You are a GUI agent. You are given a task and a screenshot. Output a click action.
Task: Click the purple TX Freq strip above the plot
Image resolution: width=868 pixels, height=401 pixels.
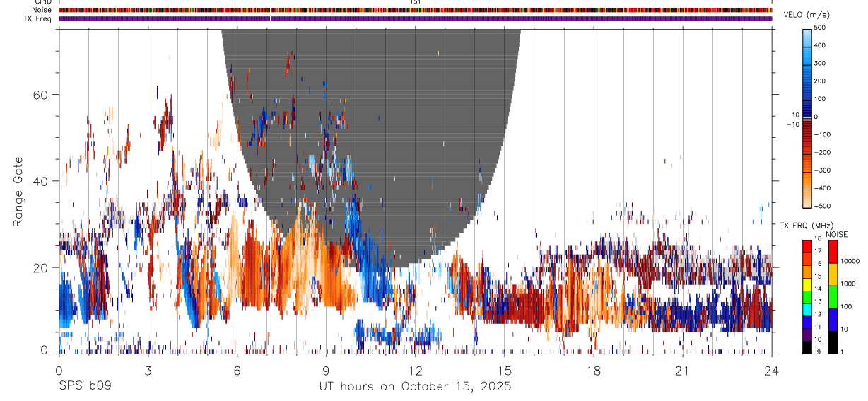click(x=416, y=18)
